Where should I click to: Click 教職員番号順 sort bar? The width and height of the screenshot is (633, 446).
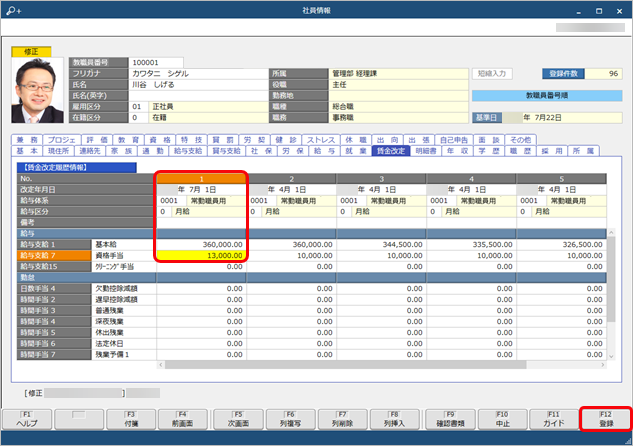547,96
